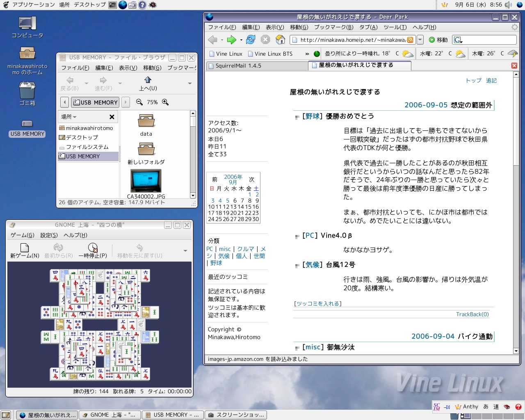Open the terminal launcher in top panel
Screen dimensions: 525x420
[x=112, y=5]
